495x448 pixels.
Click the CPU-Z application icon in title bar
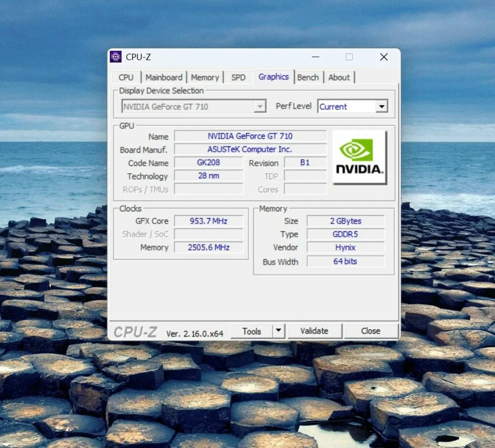(115, 56)
